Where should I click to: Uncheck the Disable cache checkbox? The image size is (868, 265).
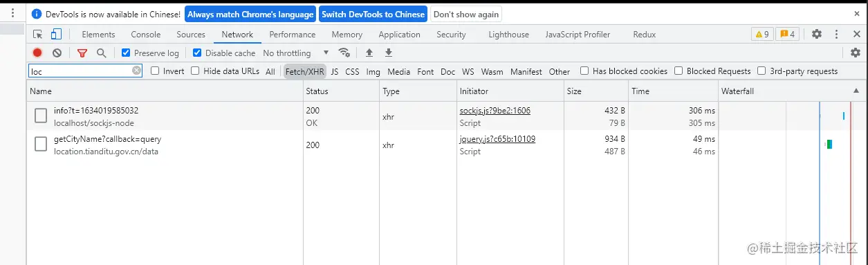point(197,53)
